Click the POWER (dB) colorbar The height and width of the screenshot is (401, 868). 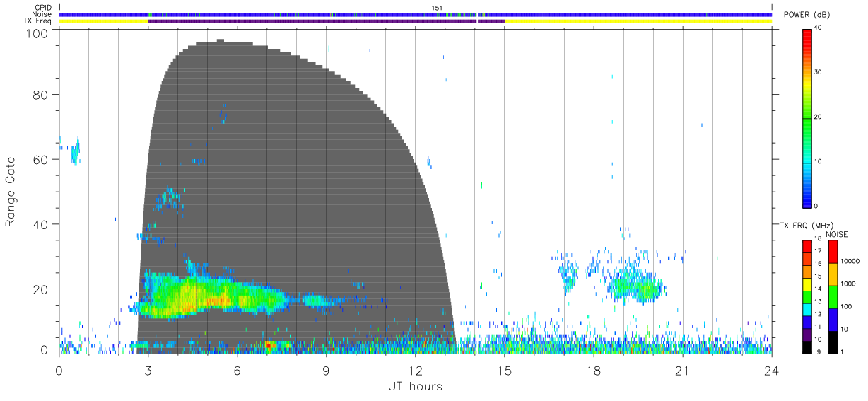[x=807, y=117]
